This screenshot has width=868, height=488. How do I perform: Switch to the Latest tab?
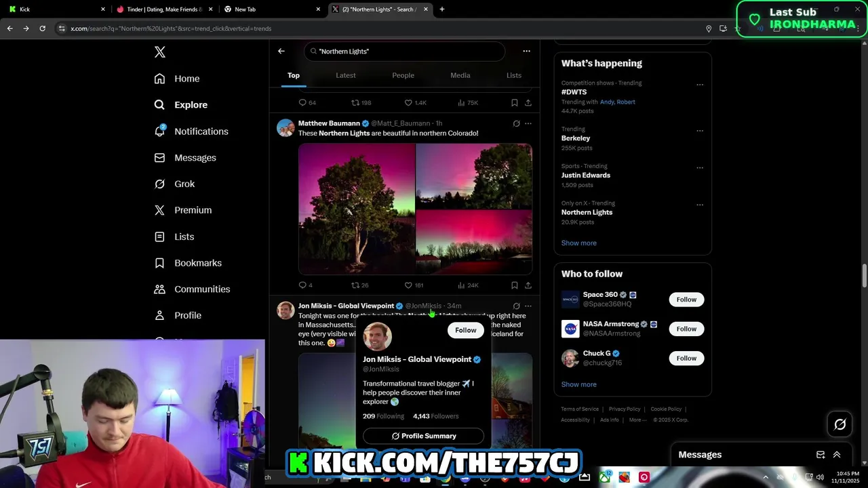[x=346, y=75]
